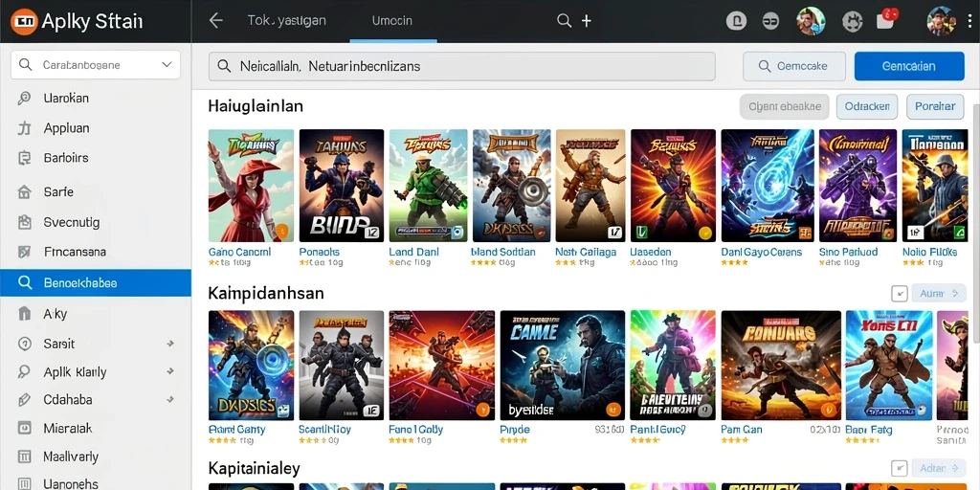
Task: Click the dark round icon beside the L badge
Action: coord(770,21)
